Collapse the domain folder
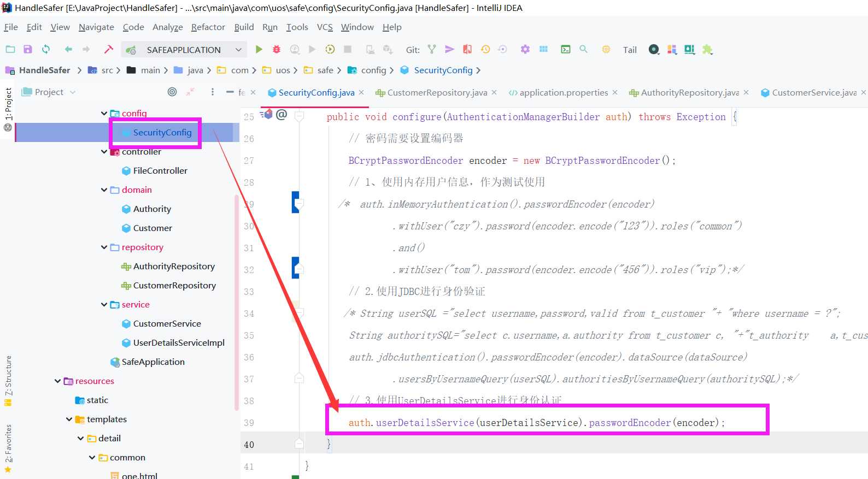The height and width of the screenshot is (479, 868). click(x=104, y=190)
